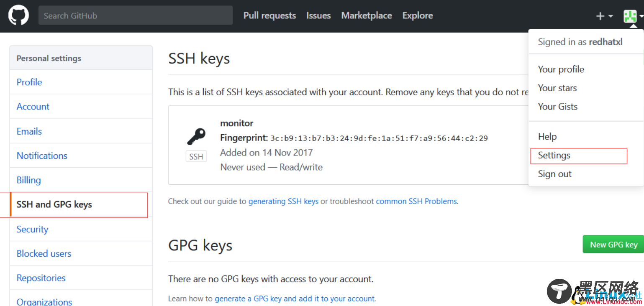Open Explore in the header
The width and height of the screenshot is (644, 306).
pyautogui.click(x=418, y=15)
